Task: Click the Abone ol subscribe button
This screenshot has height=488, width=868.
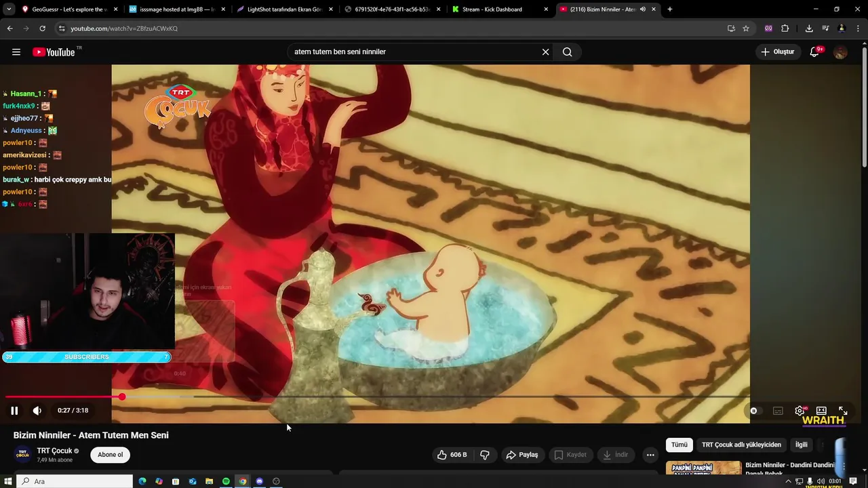Action: (x=110, y=455)
